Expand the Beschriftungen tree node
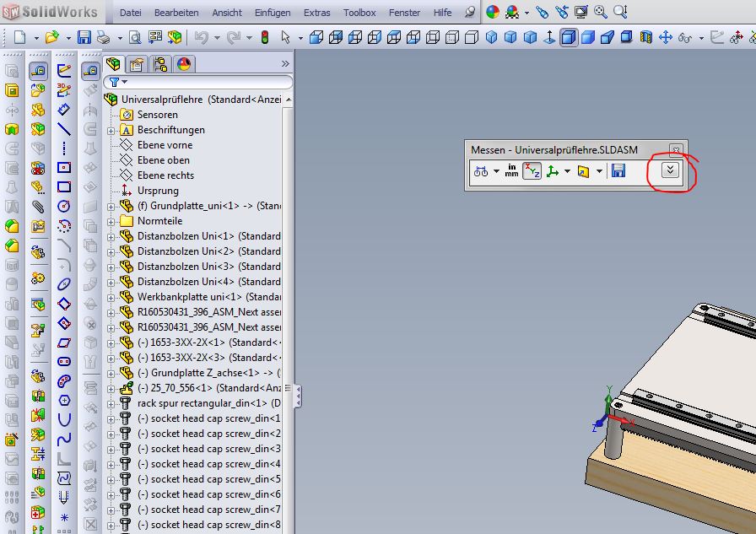Image resolution: width=756 pixels, height=534 pixels. point(111,131)
